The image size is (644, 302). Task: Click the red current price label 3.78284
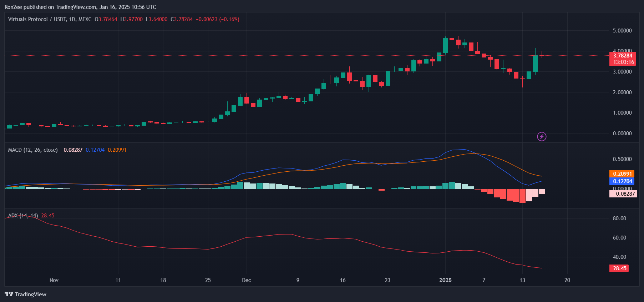click(623, 56)
